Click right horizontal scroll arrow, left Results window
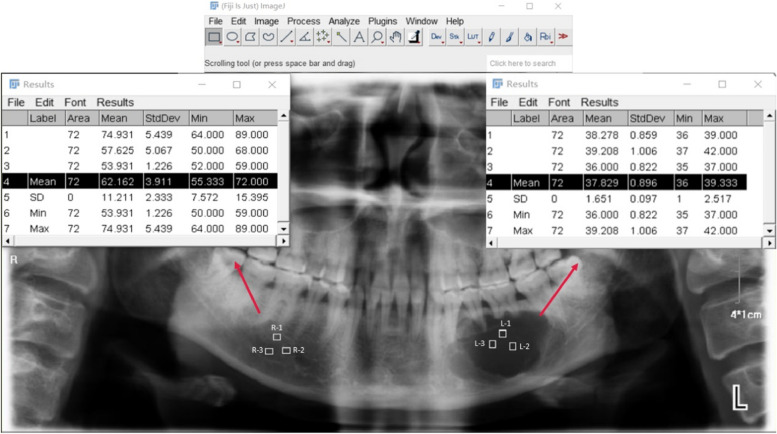Image resolution: width=777 pixels, height=434 pixels. pos(283,241)
